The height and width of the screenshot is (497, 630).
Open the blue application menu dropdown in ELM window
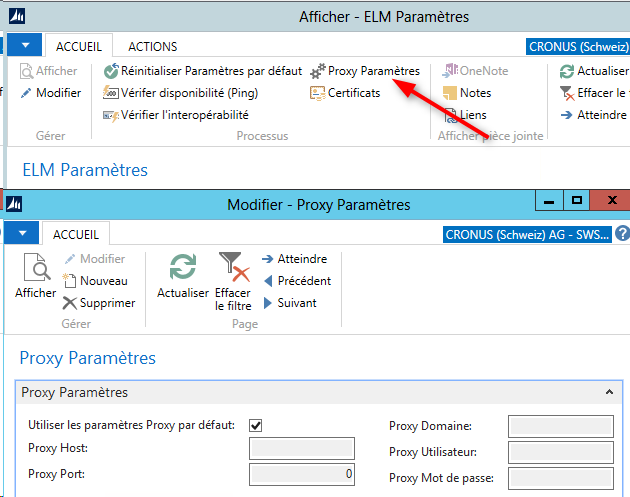[x=31, y=46]
